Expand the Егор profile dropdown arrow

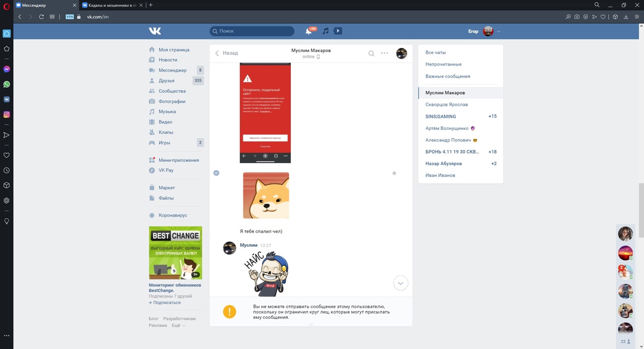[x=499, y=31]
